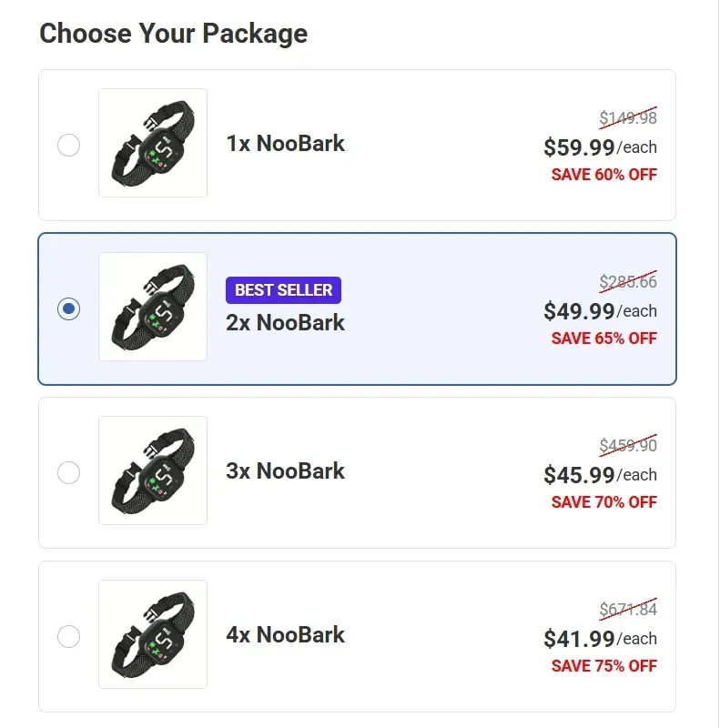
Task: Click the BEST SELLER badge
Action: click(x=283, y=290)
